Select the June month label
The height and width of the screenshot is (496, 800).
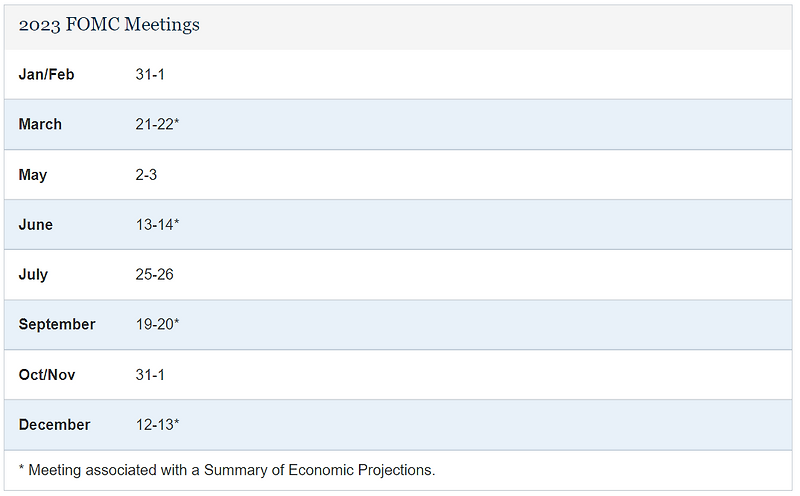36,225
